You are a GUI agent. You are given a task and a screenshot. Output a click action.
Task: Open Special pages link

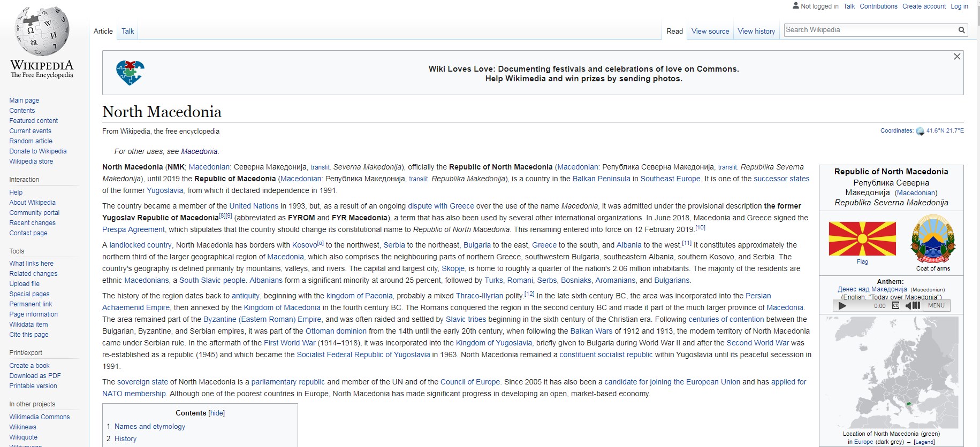click(29, 294)
